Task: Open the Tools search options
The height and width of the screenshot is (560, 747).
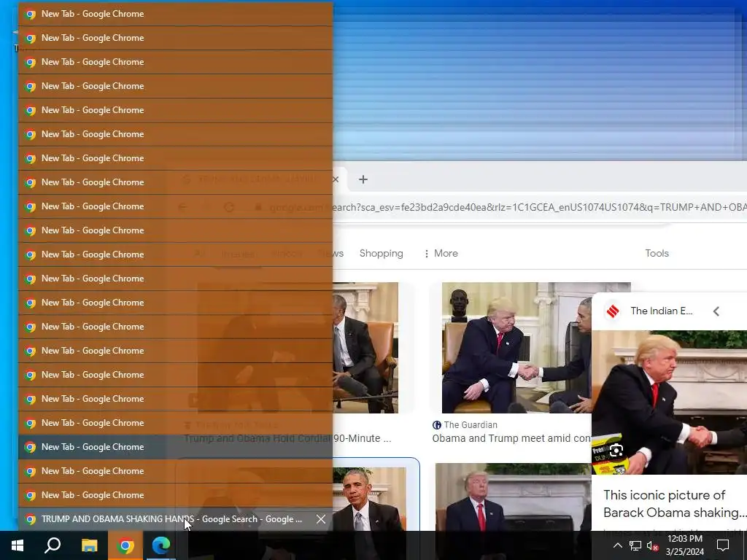Action: (657, 253)
